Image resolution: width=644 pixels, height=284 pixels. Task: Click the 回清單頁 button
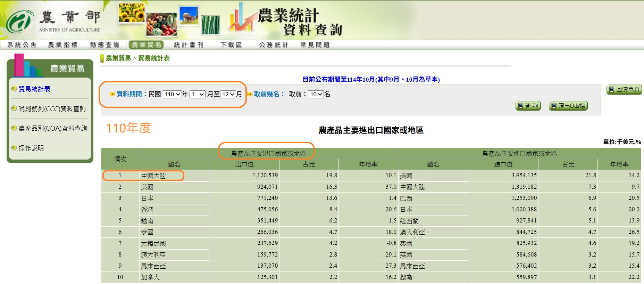pyautogui.click(x=624, y=89)
